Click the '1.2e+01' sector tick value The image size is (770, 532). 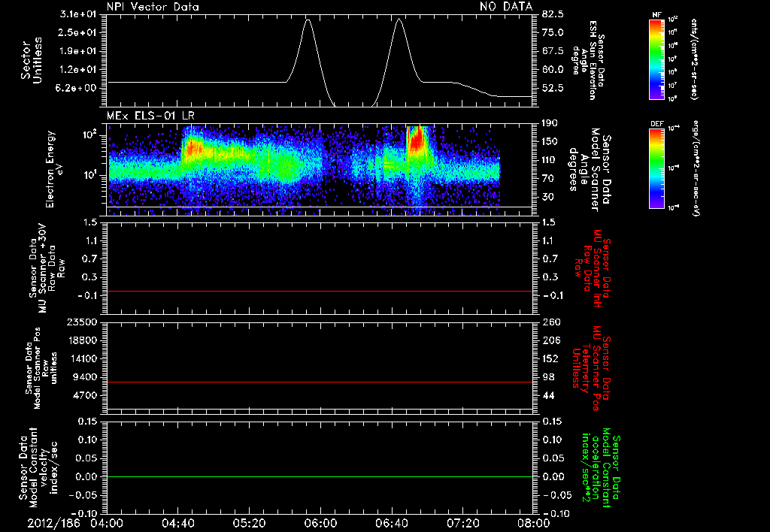coord(78,70)
